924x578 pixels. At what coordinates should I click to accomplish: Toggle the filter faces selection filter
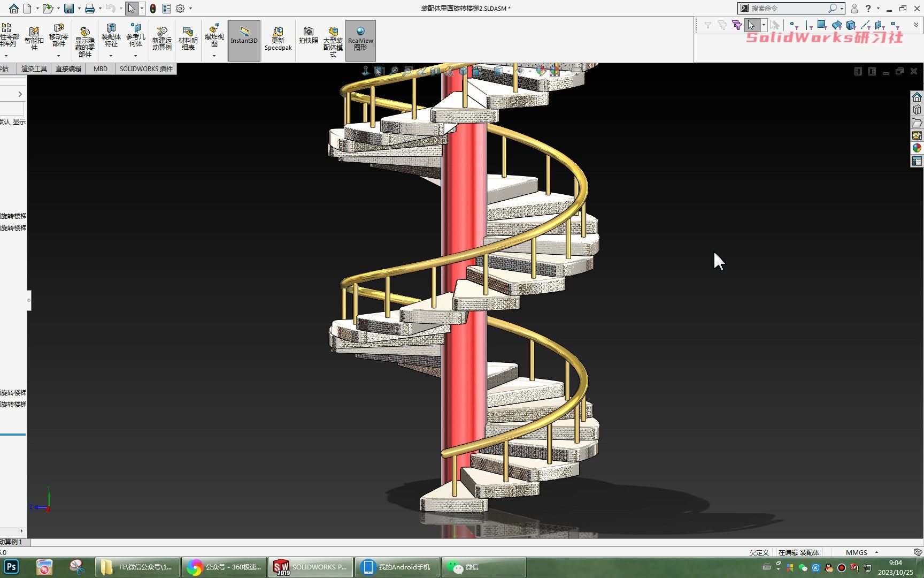coord(823,25)
